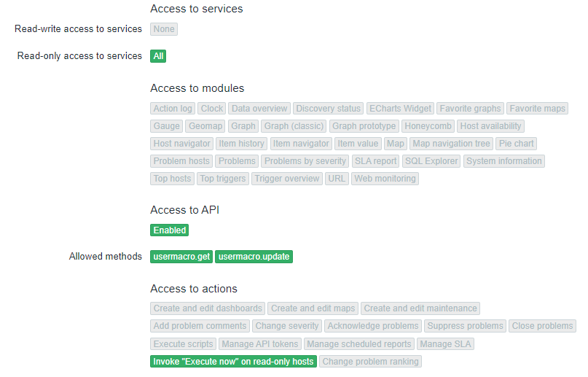Click the 'Map navigation tree' module tag
The width and height of the screenshot is (588, 377).
(x=451, y=144)
